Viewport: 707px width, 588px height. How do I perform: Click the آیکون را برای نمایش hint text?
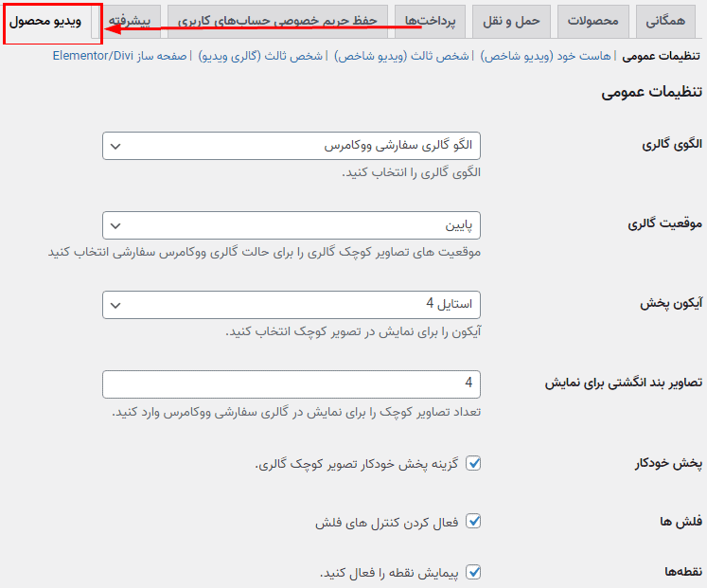tap(353, 332)
